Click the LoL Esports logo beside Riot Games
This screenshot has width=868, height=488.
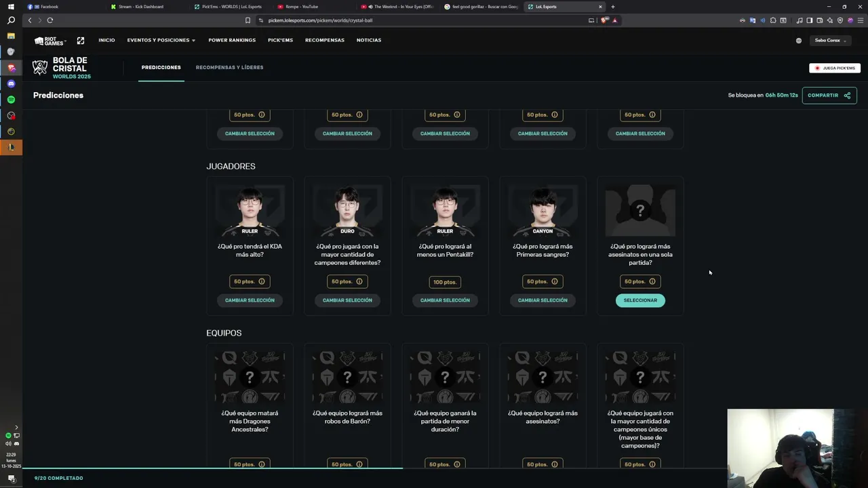[81, 41]
